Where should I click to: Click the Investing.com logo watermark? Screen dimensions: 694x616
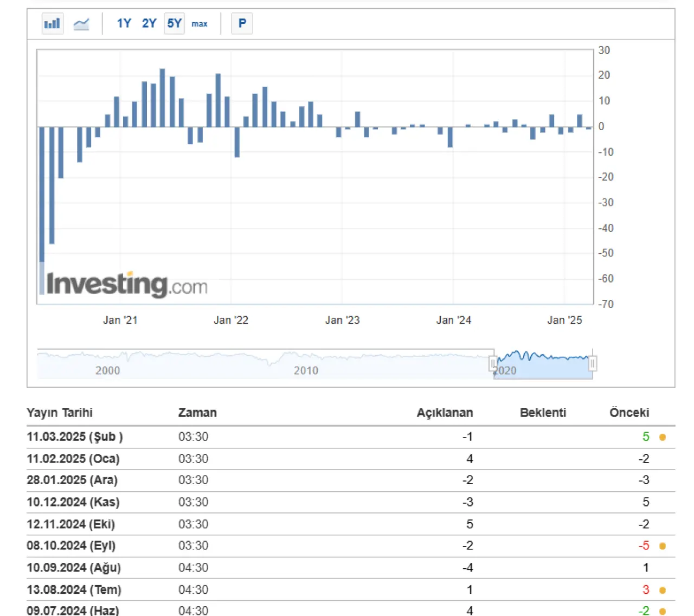tap(127, 284)
